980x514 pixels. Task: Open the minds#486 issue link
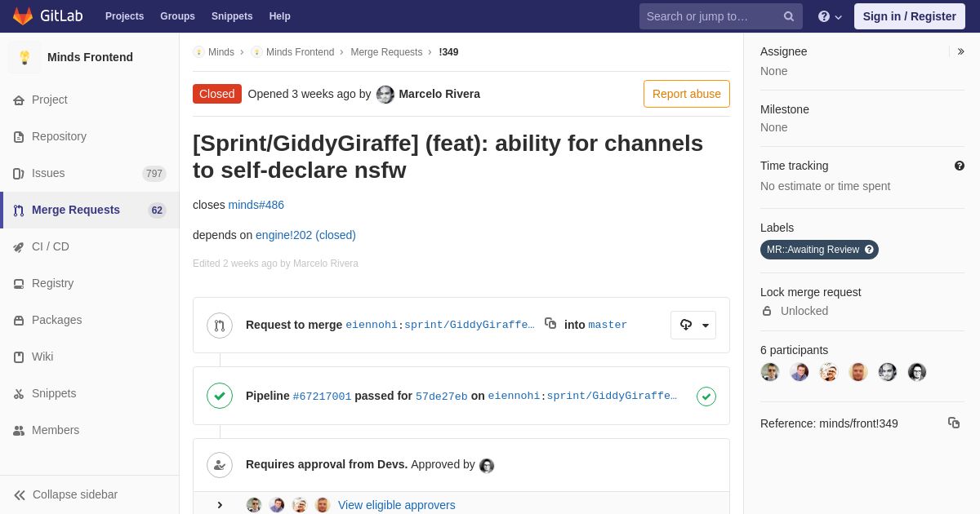256,205
